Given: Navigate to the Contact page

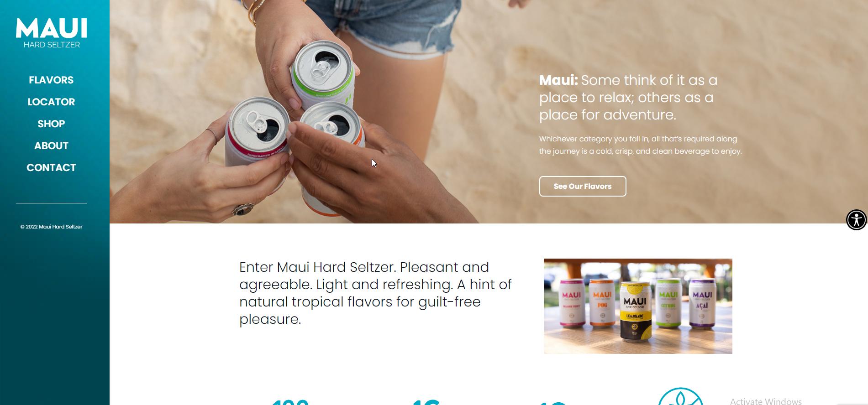Looking at the screenshot, I should [x=51, y=167].
